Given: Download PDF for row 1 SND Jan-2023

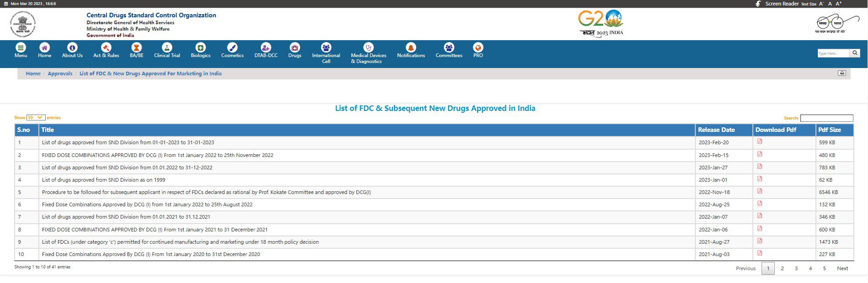Looking at the screenshot, I should [760, 141].
